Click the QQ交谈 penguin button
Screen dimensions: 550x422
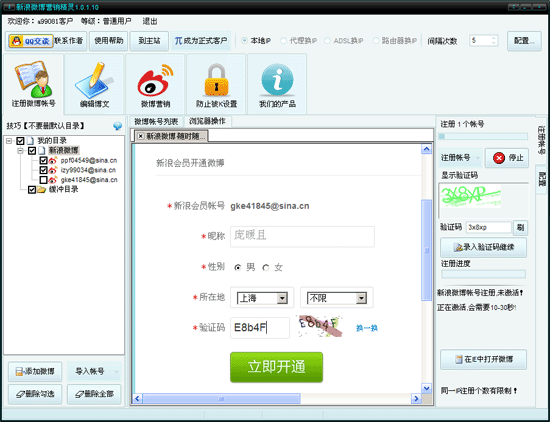pos(31,41)
